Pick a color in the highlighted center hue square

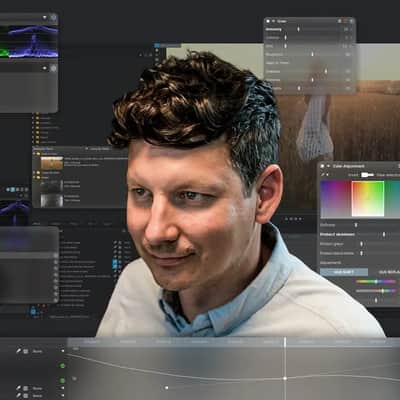(x=368, y=199)
